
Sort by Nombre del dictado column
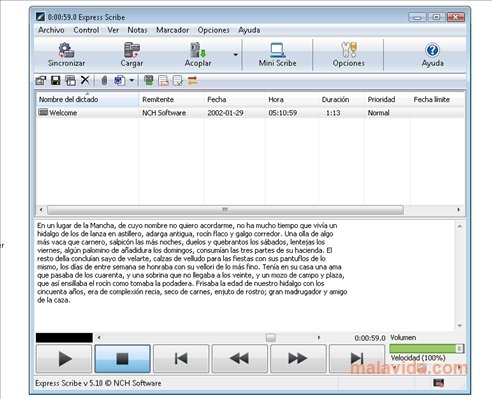click(87, 99)
